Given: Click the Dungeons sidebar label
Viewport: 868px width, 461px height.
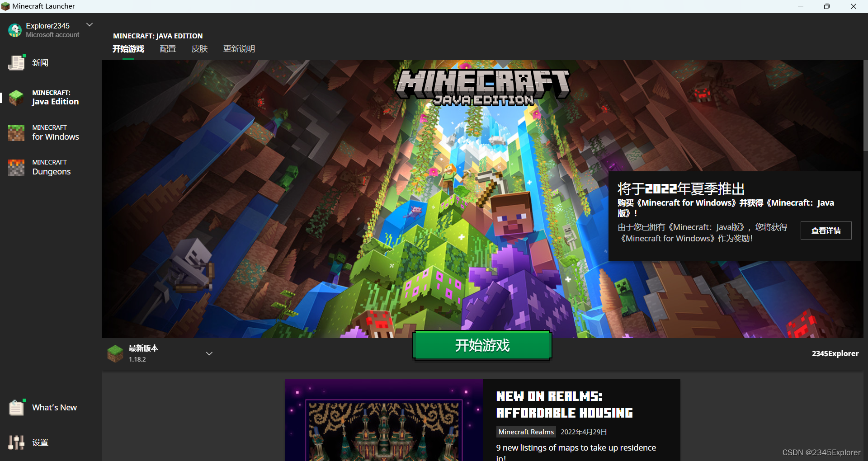Looking at the screenshot, I should click(x=52, y=172).
